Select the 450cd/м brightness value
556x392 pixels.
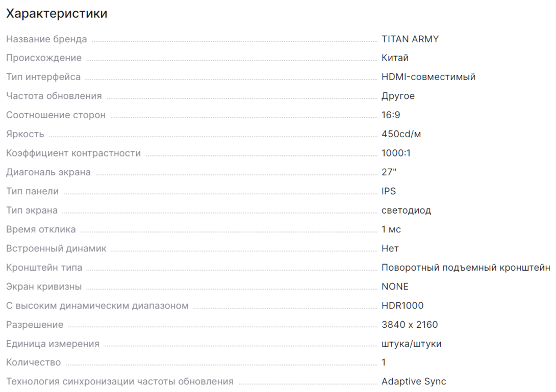(401, 134)
